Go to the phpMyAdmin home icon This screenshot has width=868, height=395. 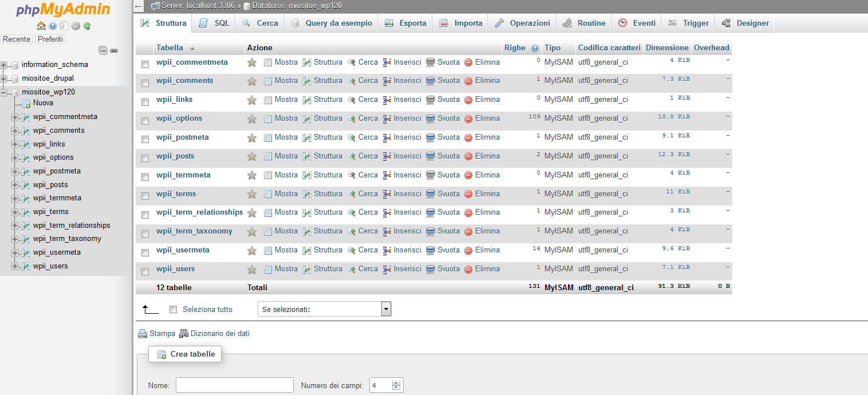coord(41,26)
